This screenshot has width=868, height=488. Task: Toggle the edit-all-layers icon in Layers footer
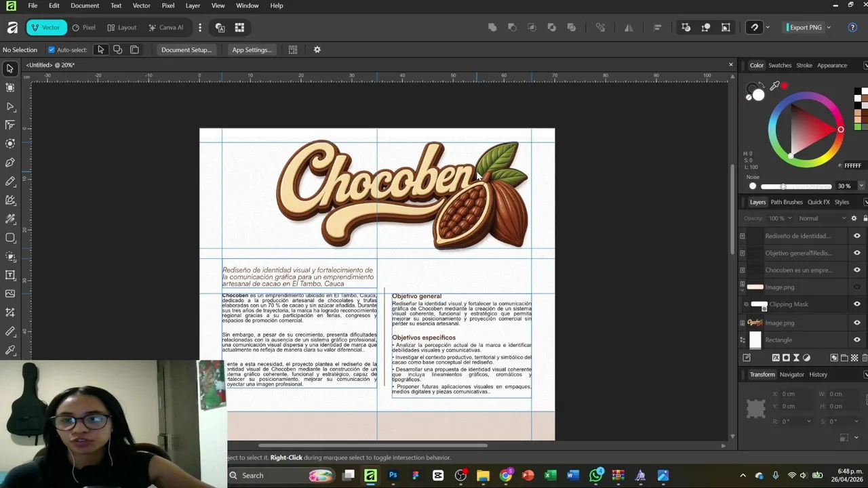[x=747, y=357]
